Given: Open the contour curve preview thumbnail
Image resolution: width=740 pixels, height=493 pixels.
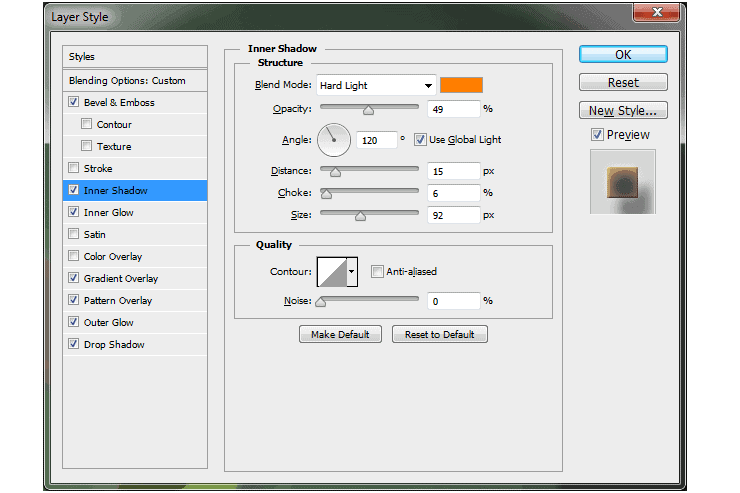Looking at the screenshot, I should 332,272.
